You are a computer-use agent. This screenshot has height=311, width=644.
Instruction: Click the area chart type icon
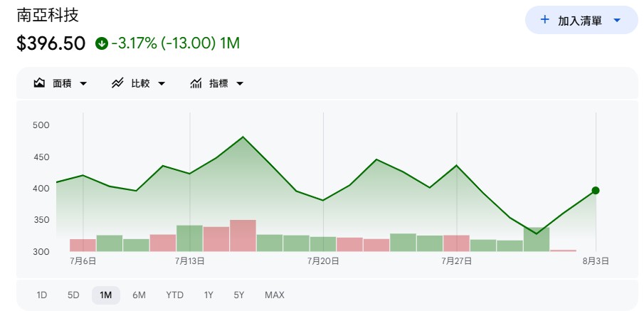[39, 83]
